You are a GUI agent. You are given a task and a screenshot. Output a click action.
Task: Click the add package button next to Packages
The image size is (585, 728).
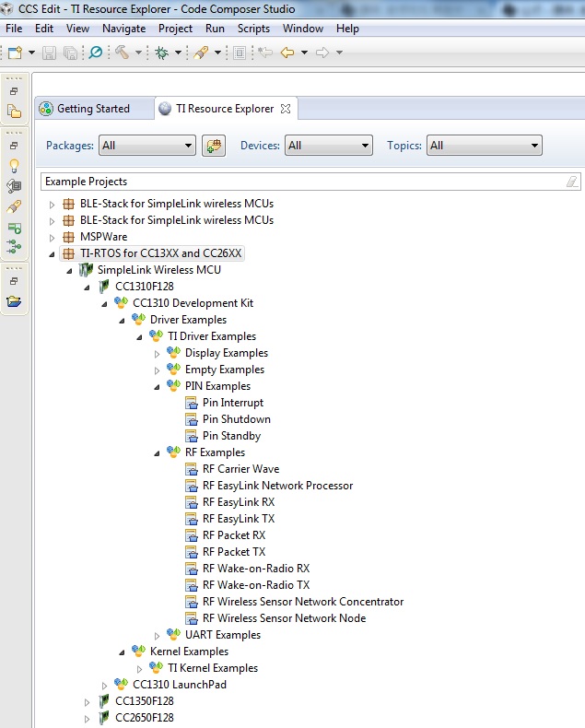(x=214, y=146)
